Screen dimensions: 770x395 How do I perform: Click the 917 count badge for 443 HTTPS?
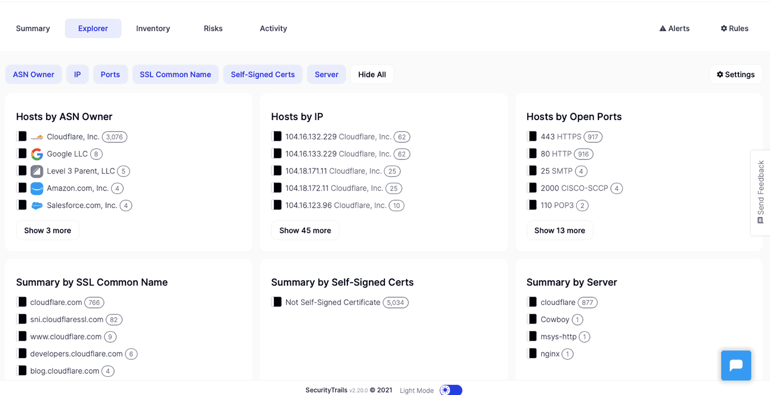(593, 137)
